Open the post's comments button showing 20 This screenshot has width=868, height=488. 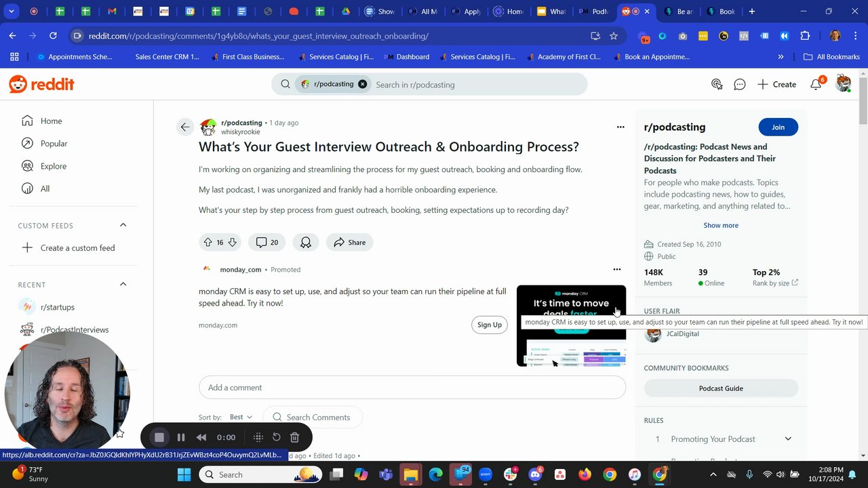click(x=267, y=242)
